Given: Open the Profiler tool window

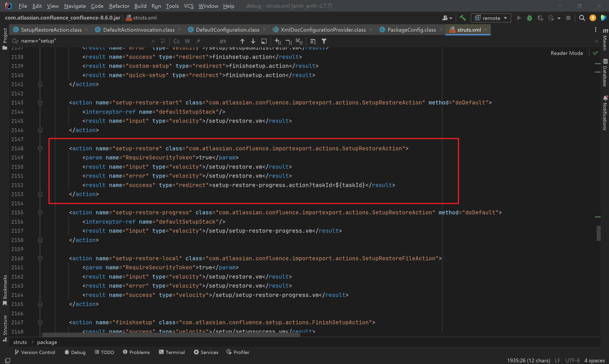Looking at the screenshot, I should pos(238,352).
